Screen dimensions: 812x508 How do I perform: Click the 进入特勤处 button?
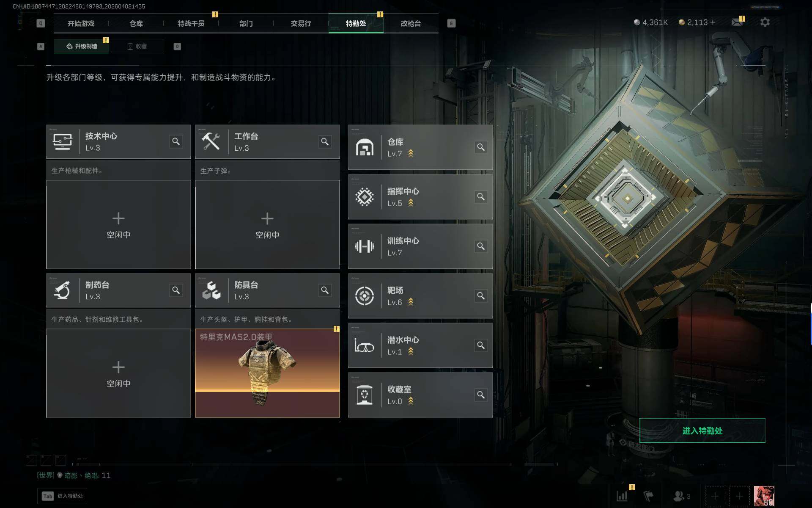[702, 431]
